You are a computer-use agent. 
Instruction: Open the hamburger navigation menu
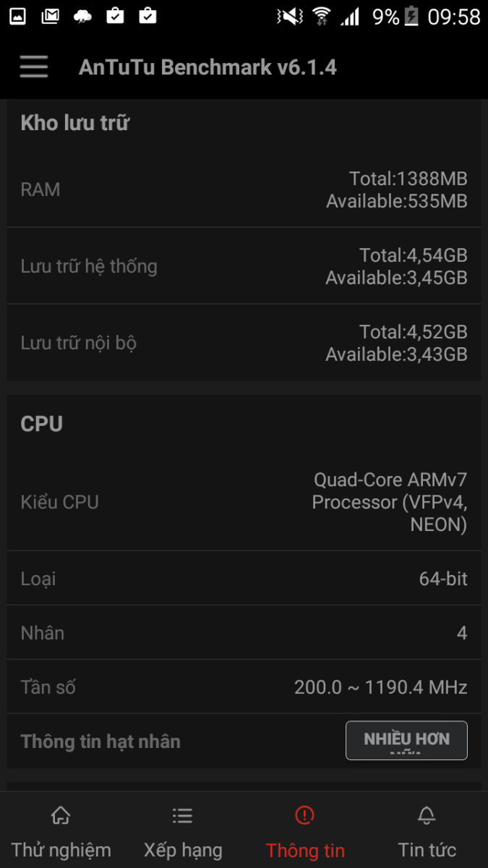[x=34, y=67]
